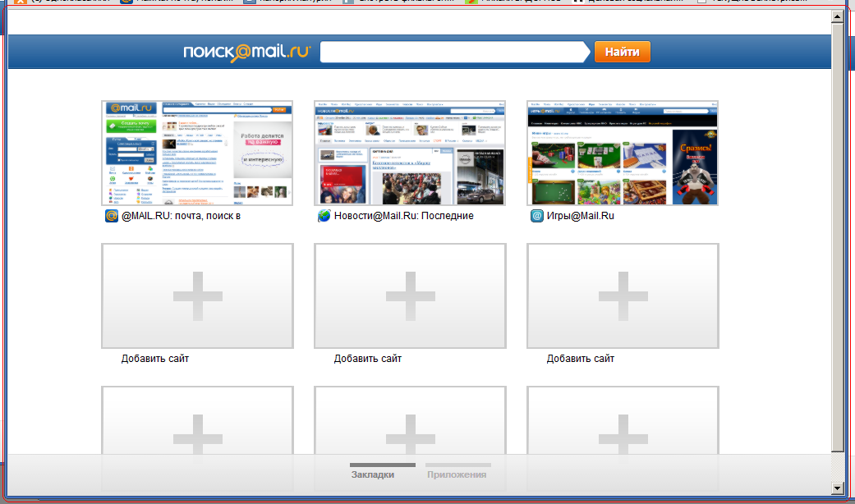Click the bottom-row left plus tile
Image resolution: width=855 pixels, height=504 pixels.
point(197,420)
